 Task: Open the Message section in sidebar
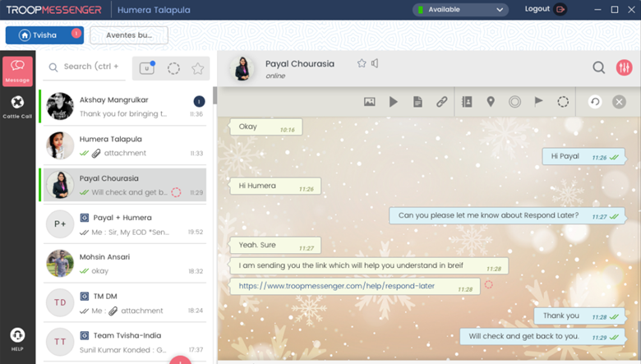(17, 71)
